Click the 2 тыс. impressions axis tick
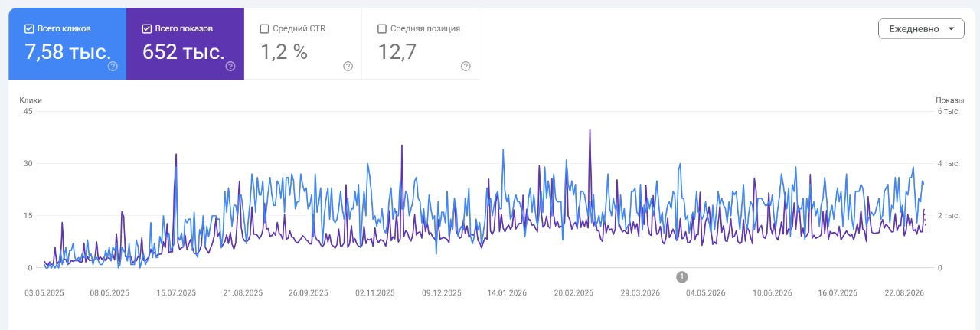Viewport: 980px width, 330px height. tap(949, 216)
